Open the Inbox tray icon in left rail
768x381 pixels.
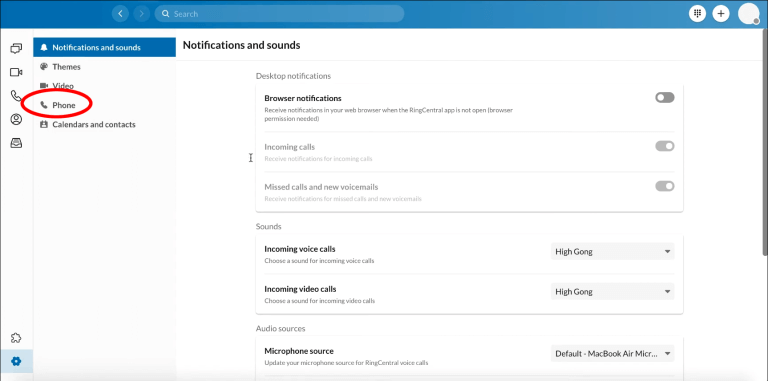16,143
